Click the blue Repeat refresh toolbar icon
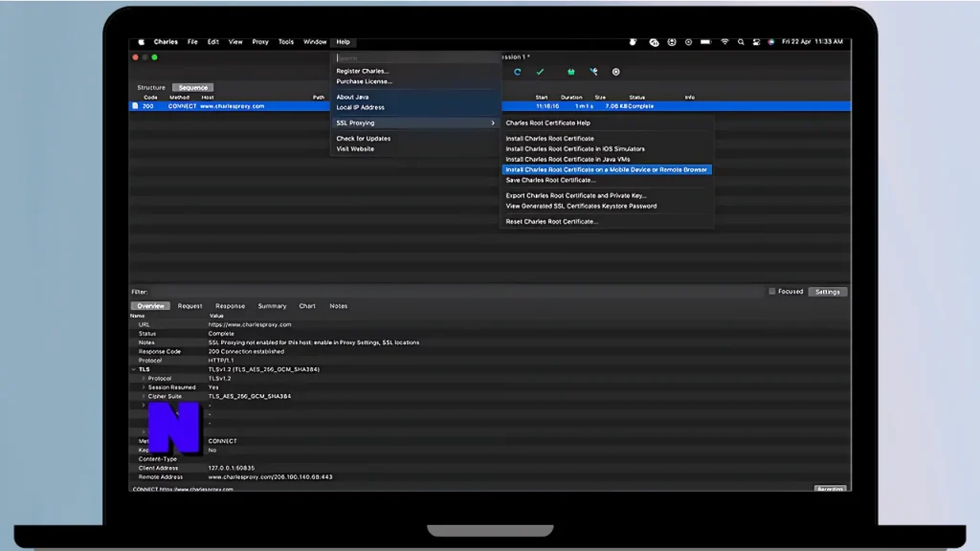This screenshot has height=551, width=980. (518, 72)
